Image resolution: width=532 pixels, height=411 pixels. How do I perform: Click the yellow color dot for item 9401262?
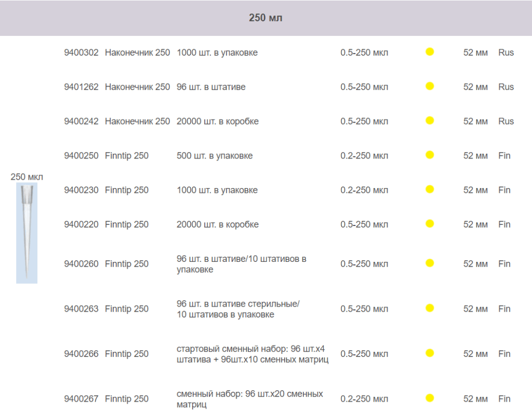[x=430, y=86]
